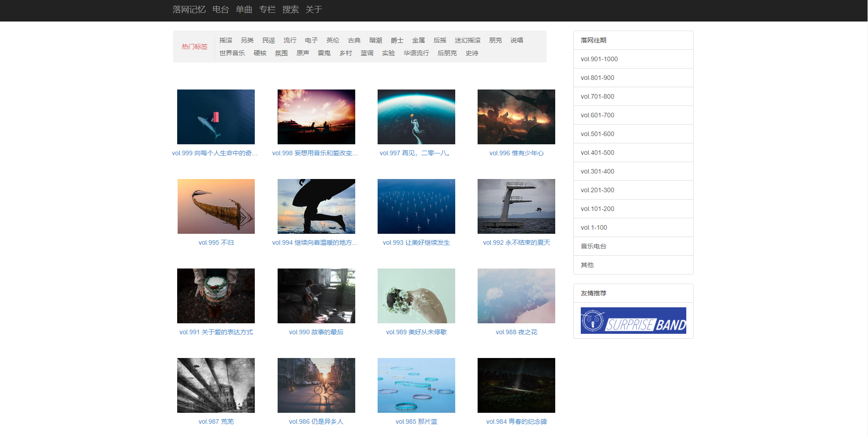
Task: Filter by 金属 tag
Action: (x=419, y=40)
